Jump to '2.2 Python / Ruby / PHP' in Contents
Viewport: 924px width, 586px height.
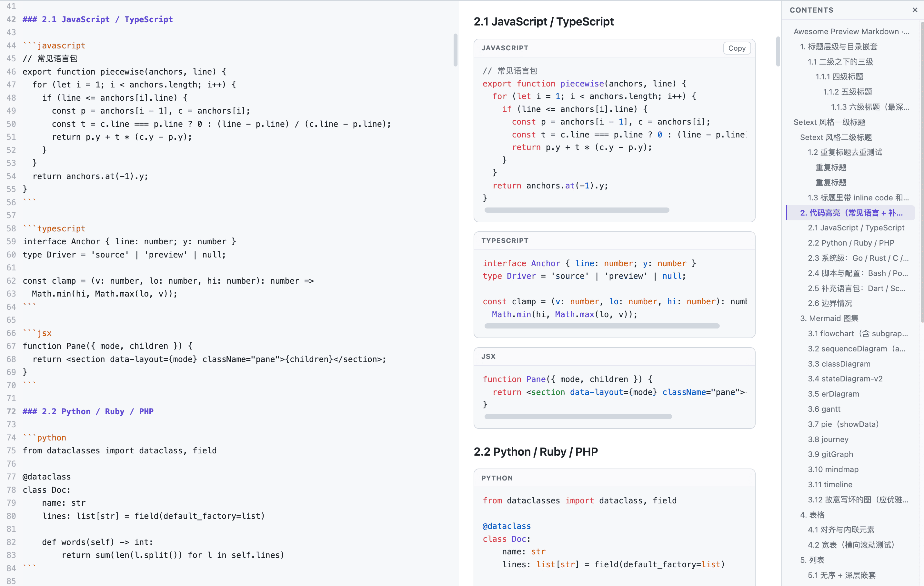tap(851, 243)
